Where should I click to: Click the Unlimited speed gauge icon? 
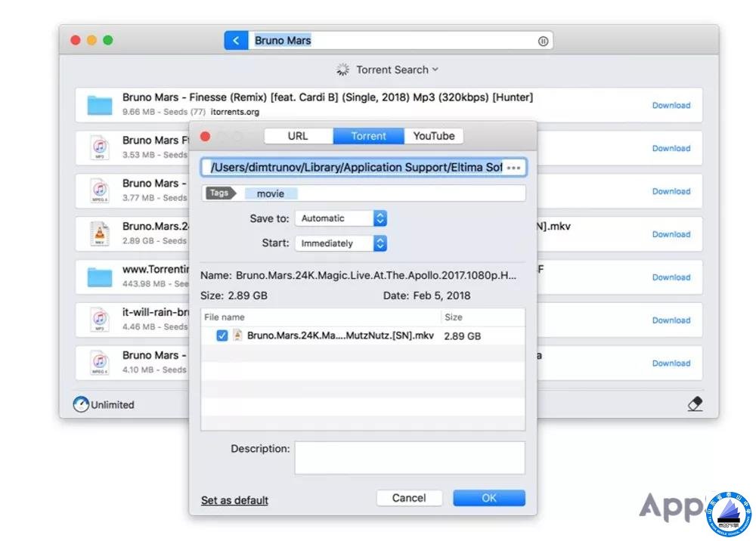[x=81, y=405]
